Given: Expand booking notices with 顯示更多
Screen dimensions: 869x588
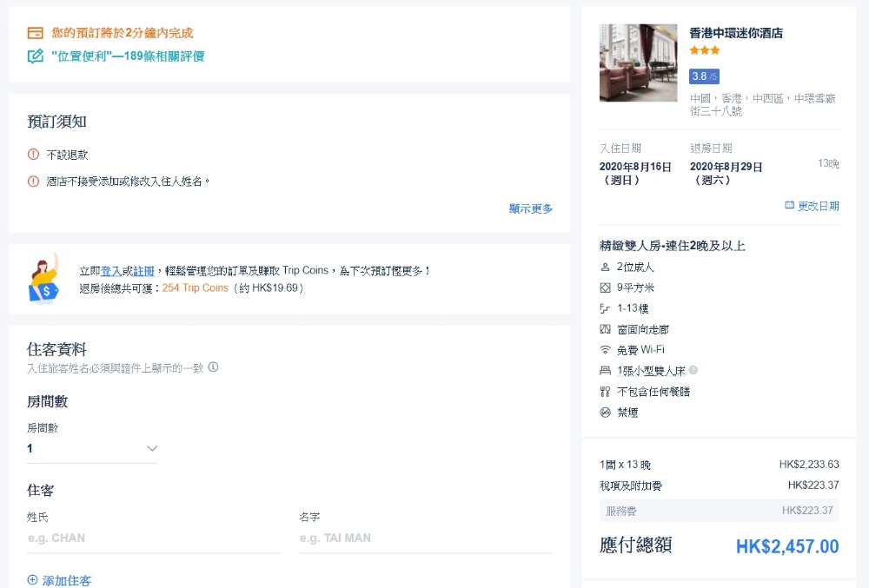Looking at the screenshot, I should 531,208.
